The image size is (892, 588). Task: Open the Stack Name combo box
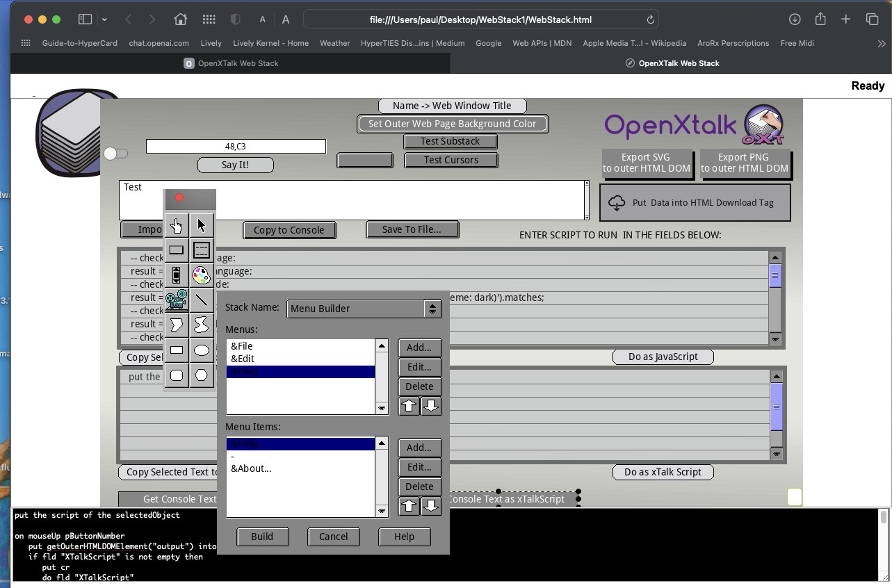[x=364, y=309]
